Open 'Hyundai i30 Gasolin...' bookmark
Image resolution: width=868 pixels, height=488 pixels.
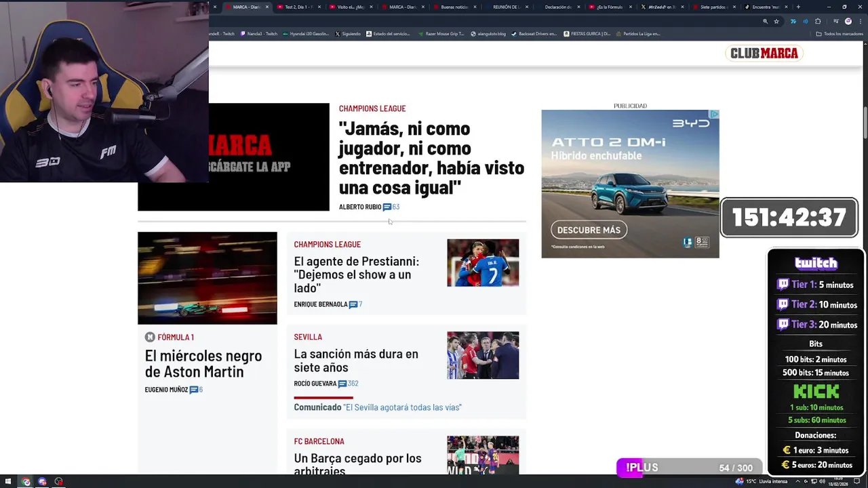(306, 33)
